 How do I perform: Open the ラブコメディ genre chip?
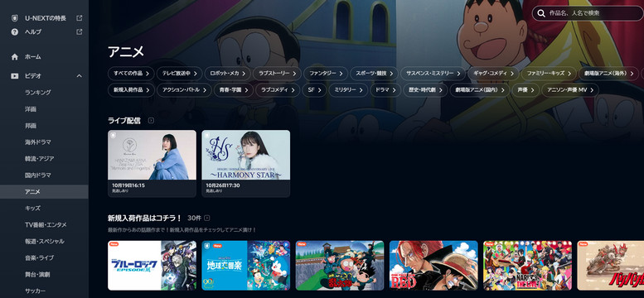coord(278,90)
